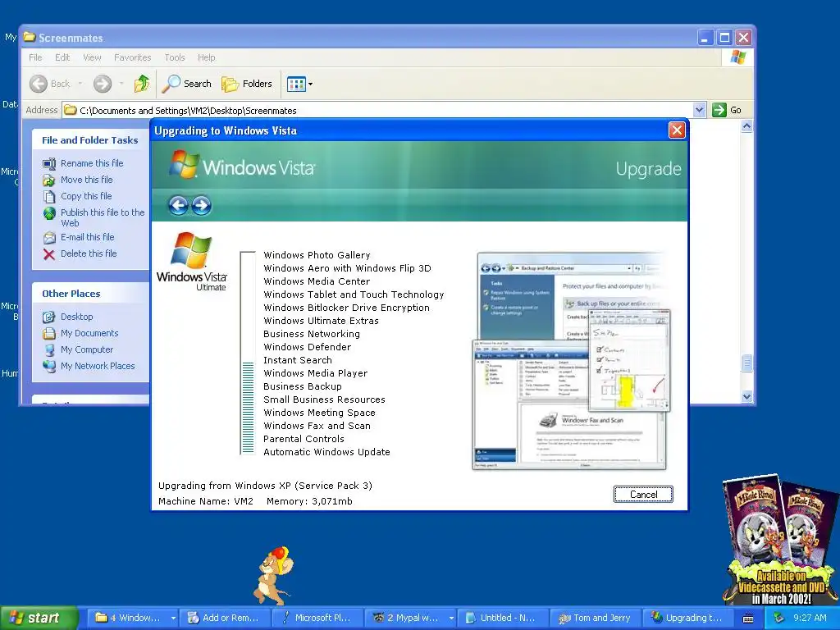Switch to Microsoft Plus taskbar button
The image size is (840, 630).
(x=317, y=618)
